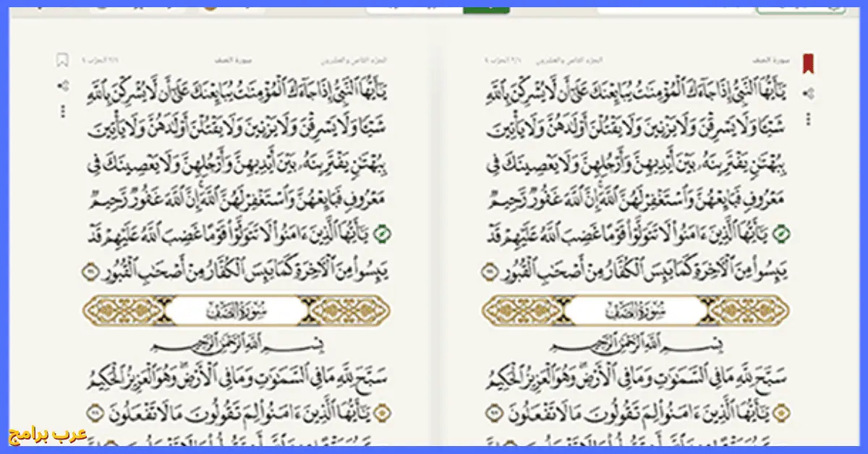The height and width of the screenshot is (454, 868).
Task: Share the left page using the share icon
Action: pyautogui.click(x=63, y=86)
